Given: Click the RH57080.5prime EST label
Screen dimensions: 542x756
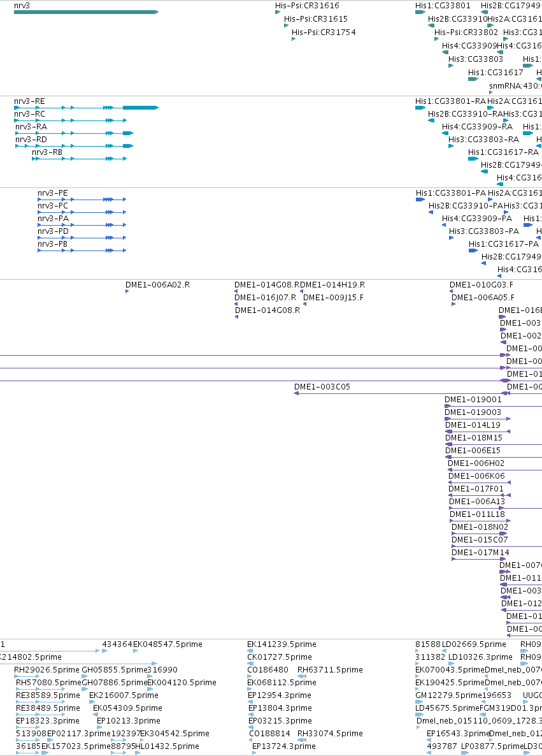Looking at the screenshot, I should [x=48, y=683].
